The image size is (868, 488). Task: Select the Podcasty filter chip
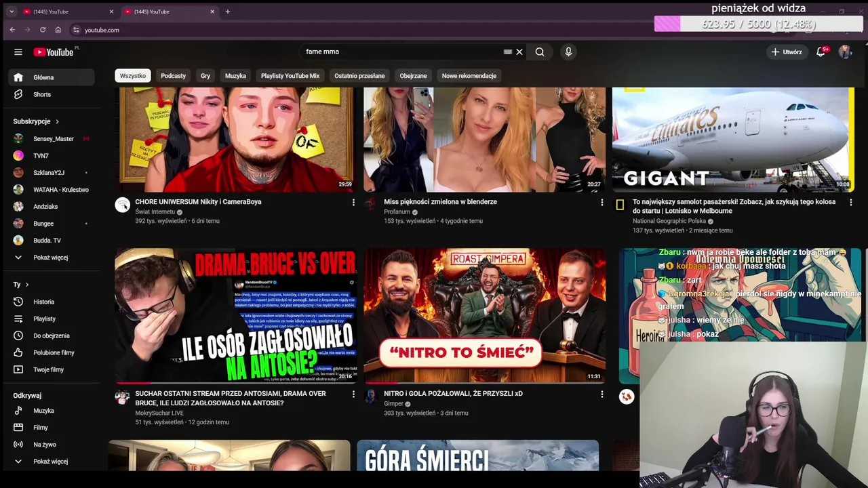173,76
